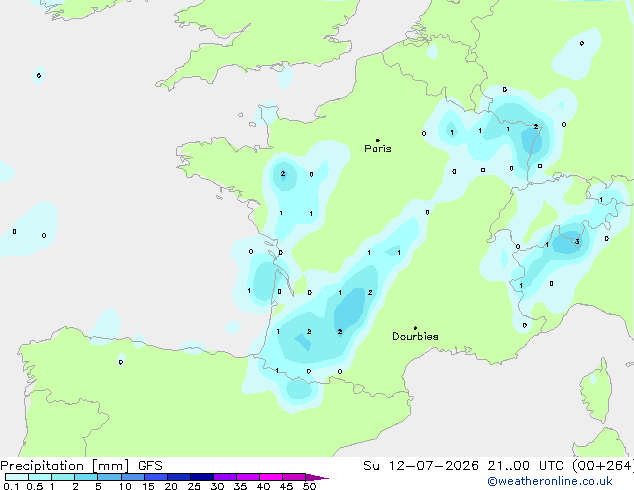Select the legend swatch between 10 and 15
This screenshot has height=490, width=634.
click(x=132, y=477)
